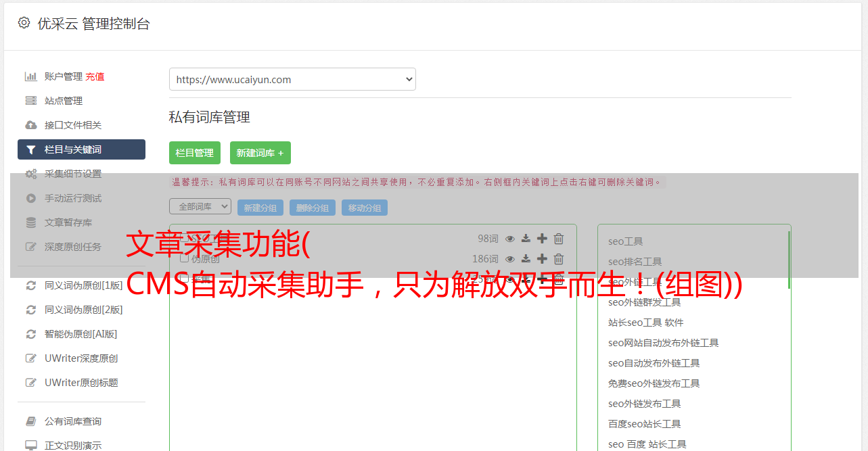
Task: Click the keyword 'seo排名工具'
Action: pyautogui.click(x=635, y=262)
